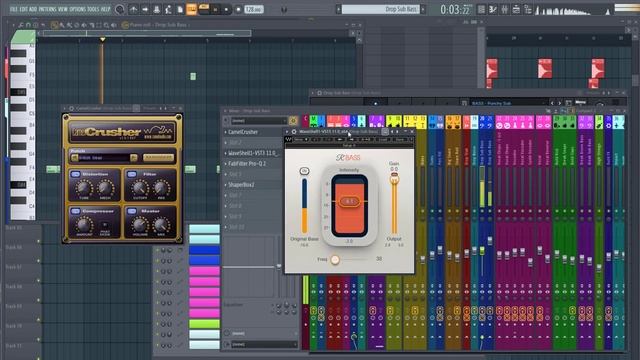This screenshot has height=360, width=640.
Task: Open the FILE menu
Action: point(13,9)
